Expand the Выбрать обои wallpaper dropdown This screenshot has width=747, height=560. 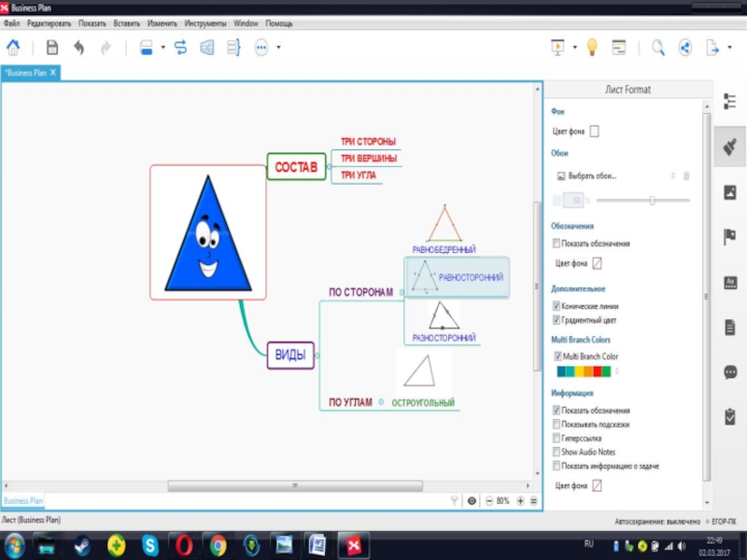[x=672, y=175]
